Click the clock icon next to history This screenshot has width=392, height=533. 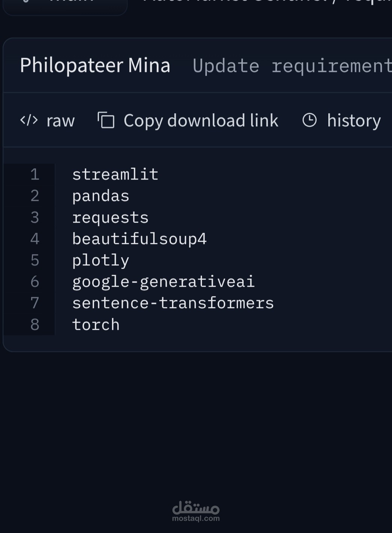[x=310, y=120]
